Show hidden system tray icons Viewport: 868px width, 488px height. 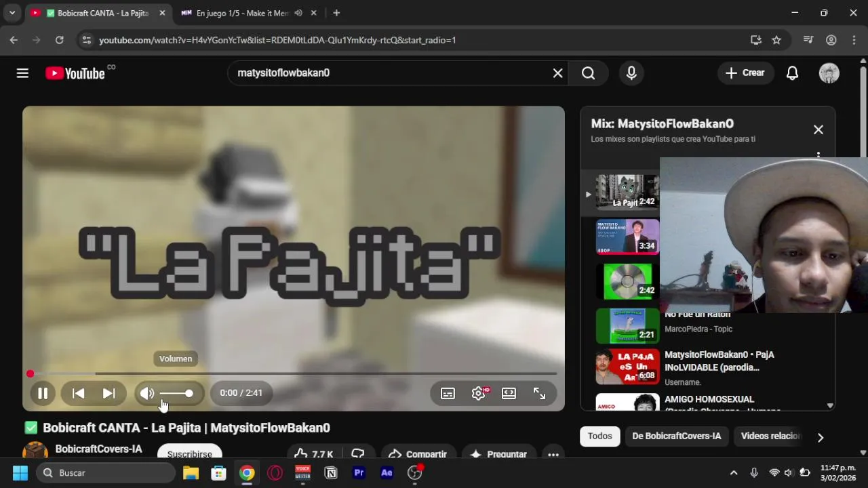pyautogui.click(x=734, y=472)
